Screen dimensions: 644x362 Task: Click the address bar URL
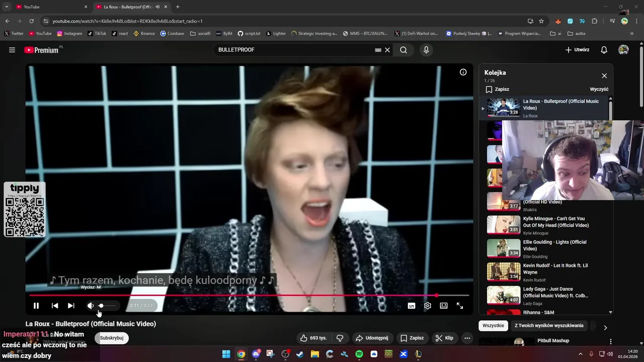point(127,21)
